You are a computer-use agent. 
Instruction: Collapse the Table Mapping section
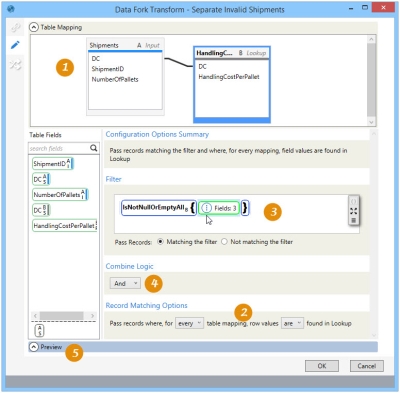tap(34, 27)
